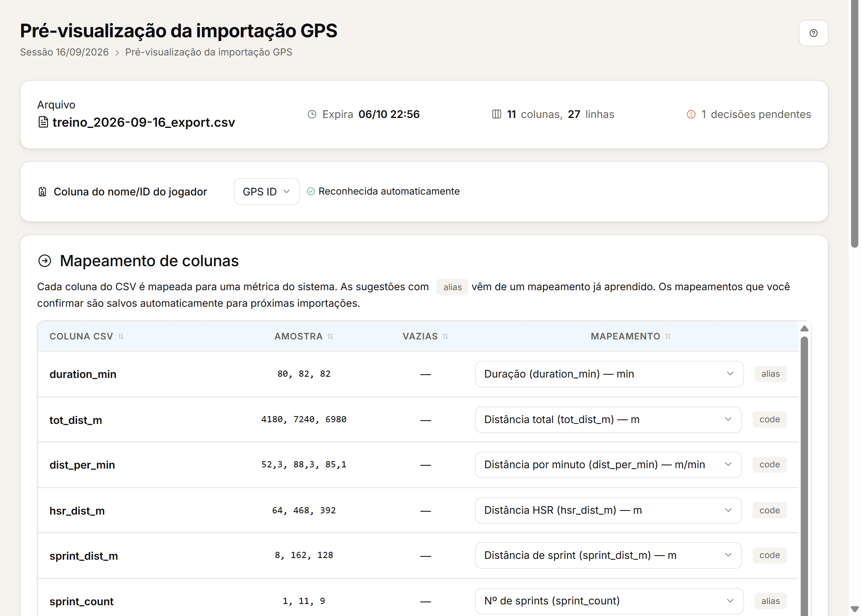Sort by VAZIAS sort icon

445,337
